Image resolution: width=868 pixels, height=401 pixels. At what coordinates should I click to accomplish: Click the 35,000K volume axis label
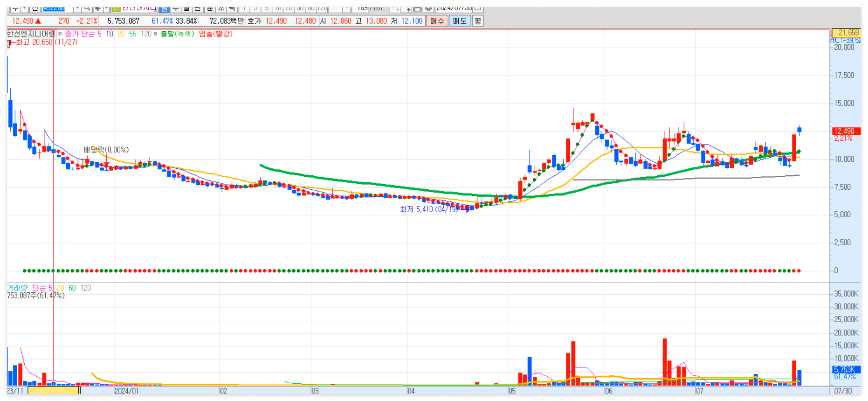846,294
